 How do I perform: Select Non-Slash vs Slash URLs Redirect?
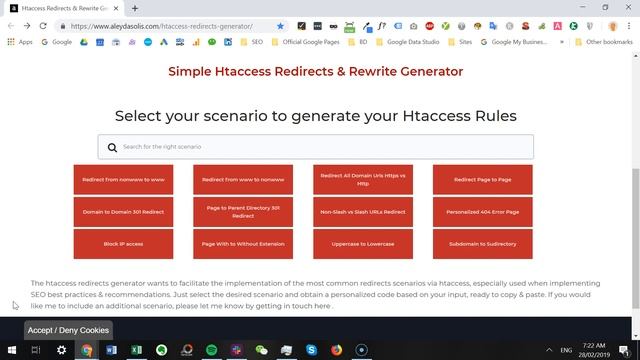[x=363, y=212]
